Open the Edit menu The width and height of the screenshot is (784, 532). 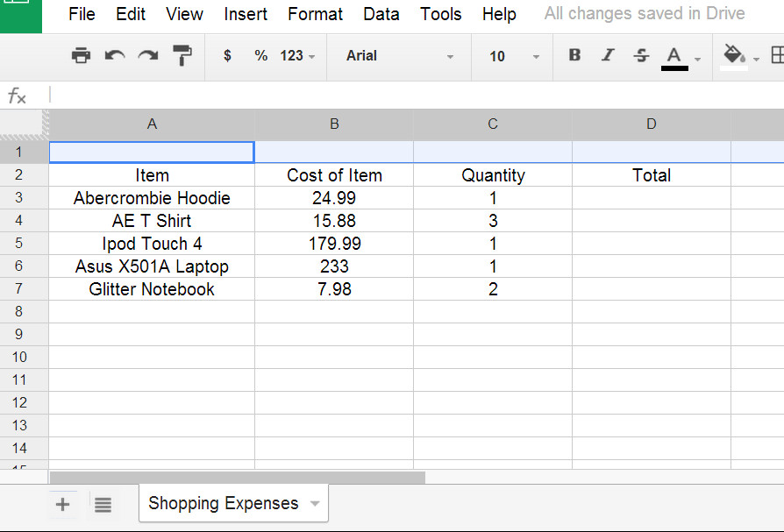tap(131, 14)
